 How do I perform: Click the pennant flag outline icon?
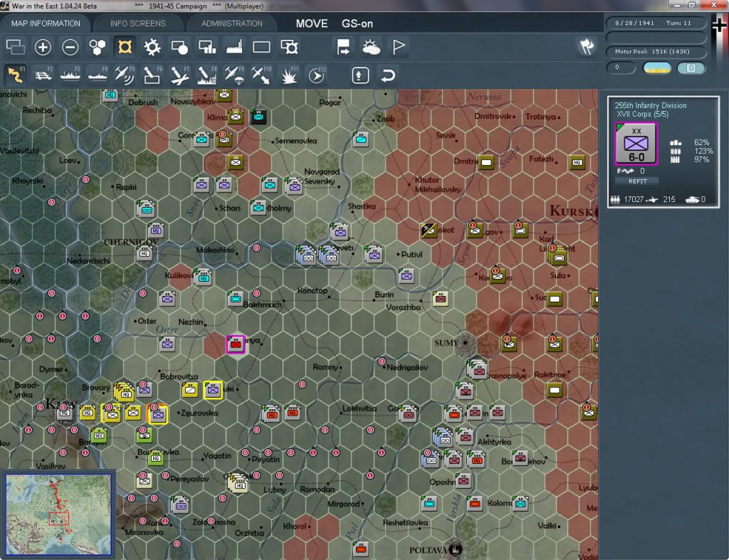[x=399, y=47]
